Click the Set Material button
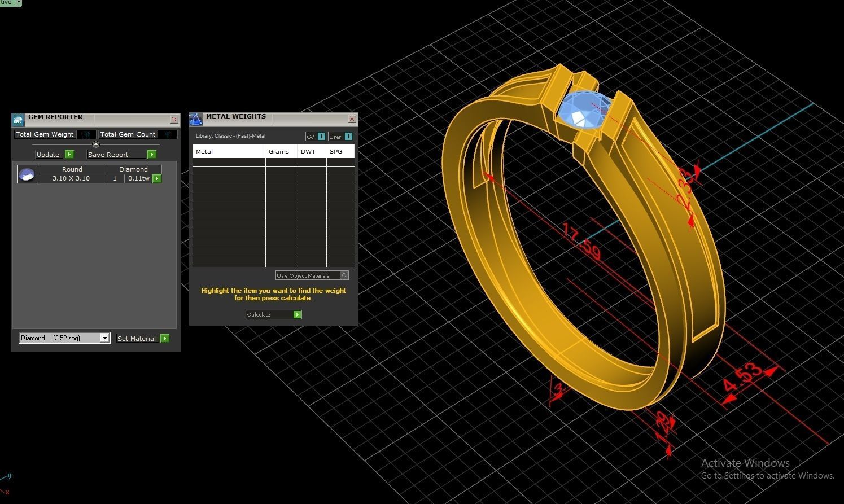844x504 pixels. coord(142,338)
